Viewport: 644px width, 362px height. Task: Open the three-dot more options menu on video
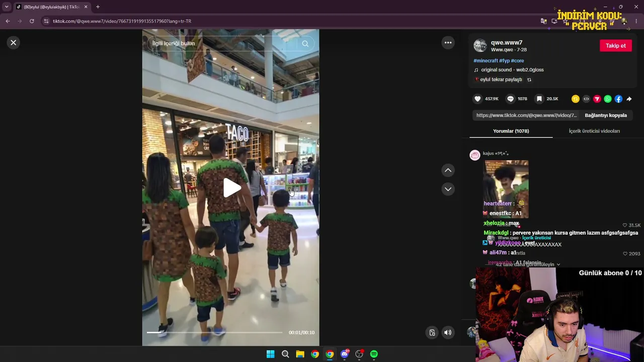point(448,43)
